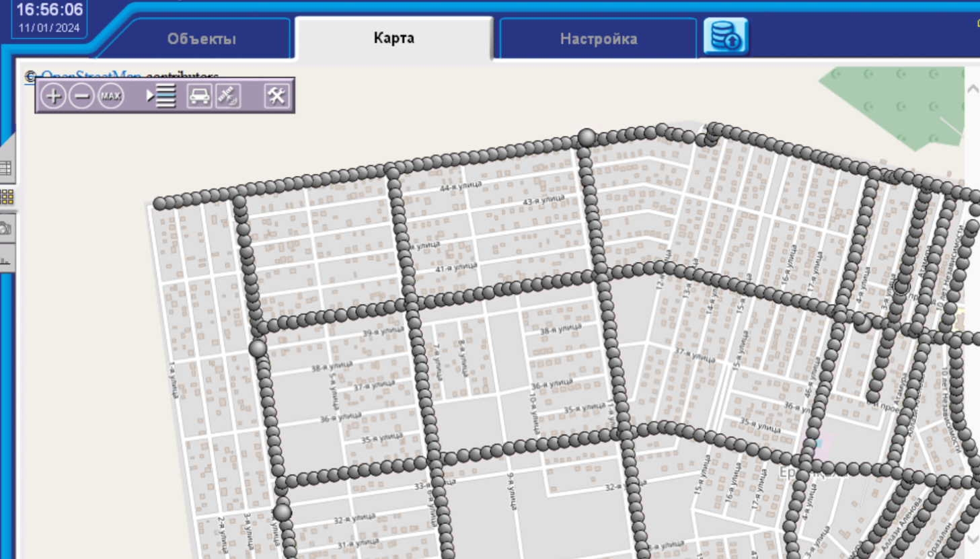This screenshot has height=559, width=980.
Task: Click the database upload button
Action: click(725, 36)
